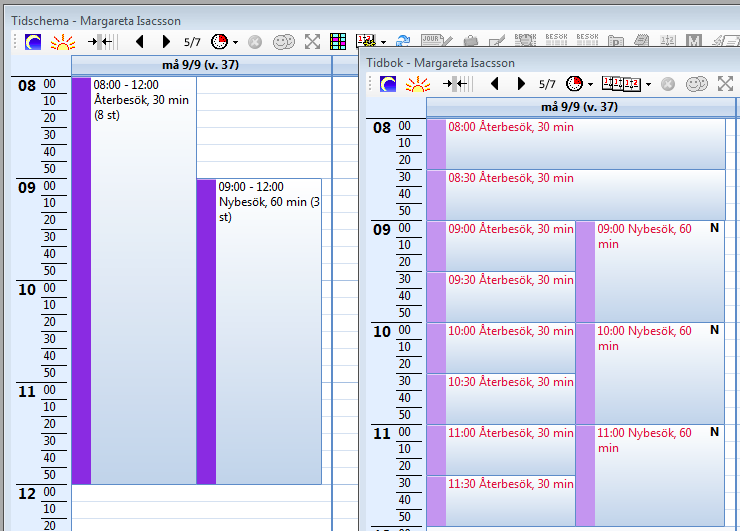740x531 pixels.
Task: Select 08:00 - 12:00 Återbesök schedule block
Action: pyautogui.click(x=134, y=280)
